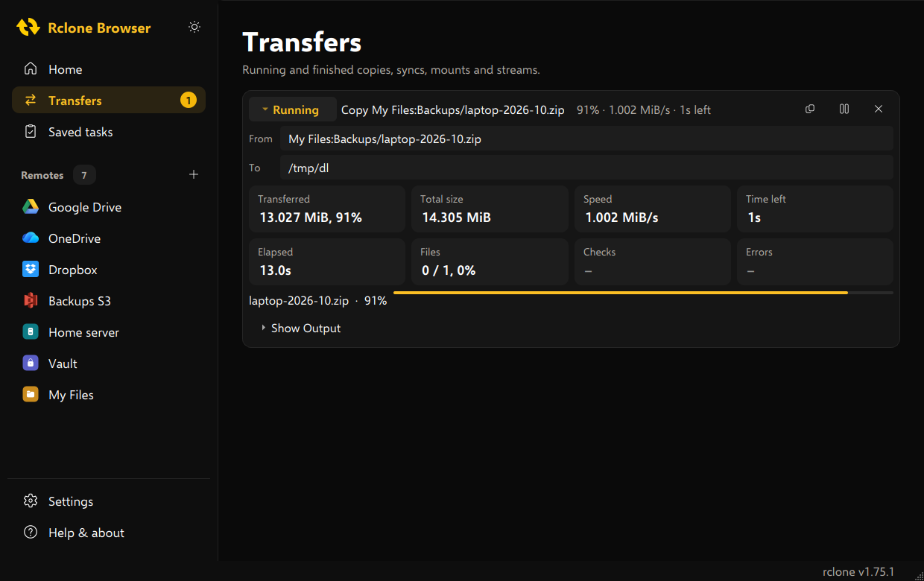Image resolution: width=924 pixels, height=581 pixels.
Task: Toggle the light/dark theme sun icon
Action: (194, 27)
